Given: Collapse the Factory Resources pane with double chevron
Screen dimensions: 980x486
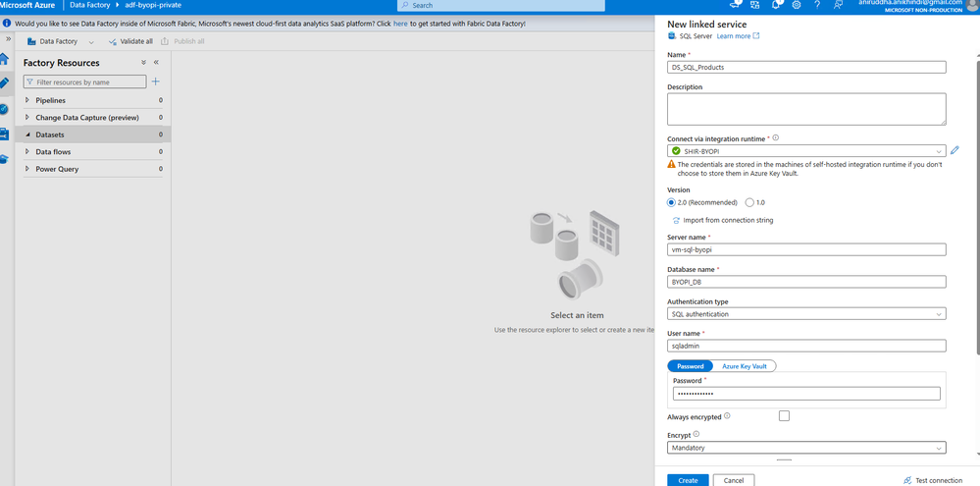Looking at the screenshot, I should [156, 63].
